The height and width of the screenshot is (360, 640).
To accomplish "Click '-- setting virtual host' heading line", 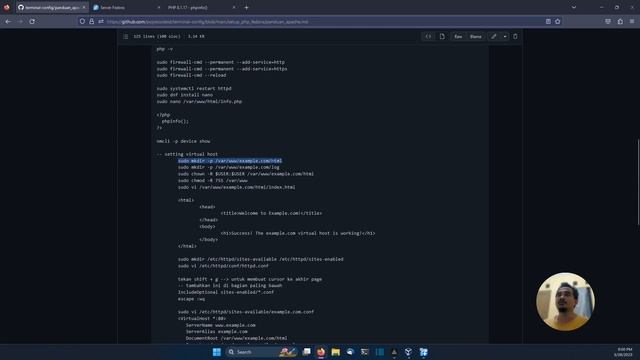I will tap(187, 154).
